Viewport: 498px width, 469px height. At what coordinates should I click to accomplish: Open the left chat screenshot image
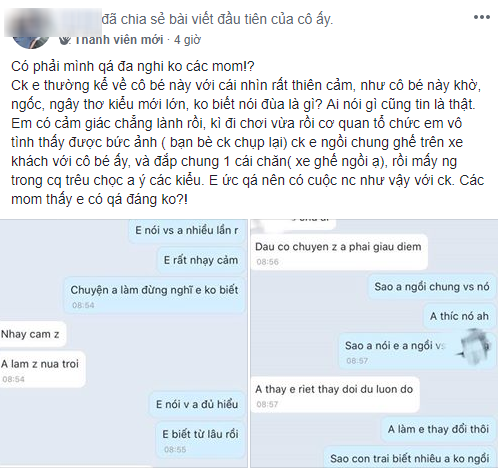pos(124,343)
